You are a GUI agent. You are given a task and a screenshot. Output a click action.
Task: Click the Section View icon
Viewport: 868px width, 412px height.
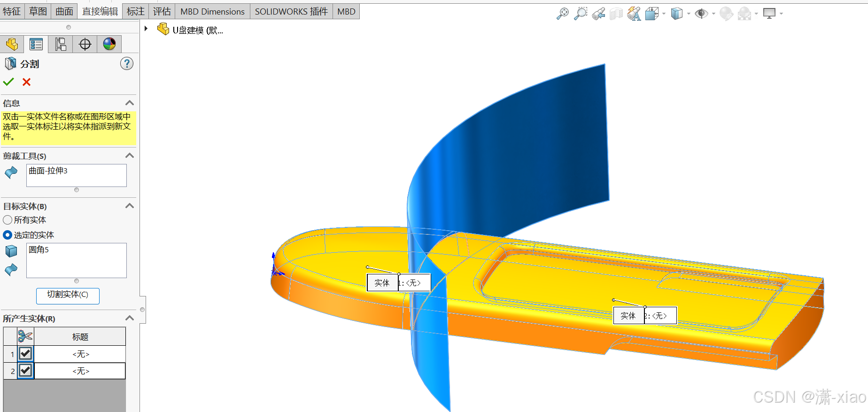pyautogui.click(x=616, y=14)
